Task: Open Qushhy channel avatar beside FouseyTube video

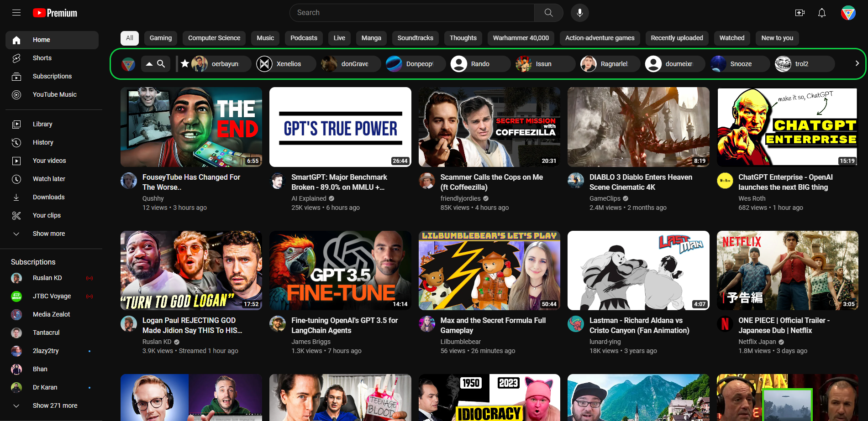Action: 129,181
